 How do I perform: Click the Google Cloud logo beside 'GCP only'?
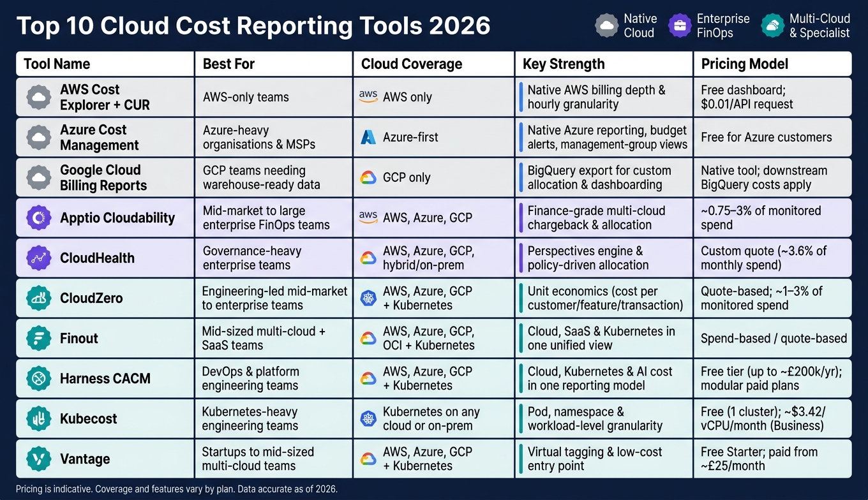coord(368,177)
